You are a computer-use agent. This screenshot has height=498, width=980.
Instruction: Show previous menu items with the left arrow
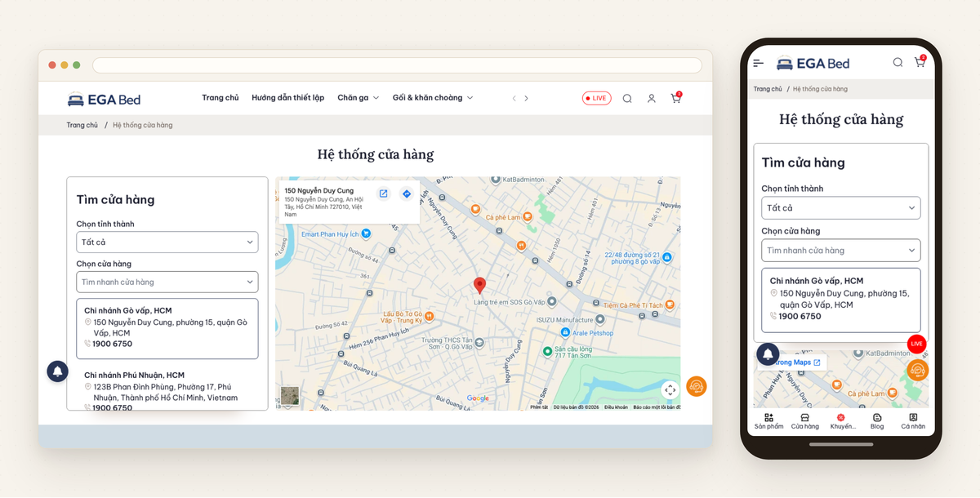514,98
